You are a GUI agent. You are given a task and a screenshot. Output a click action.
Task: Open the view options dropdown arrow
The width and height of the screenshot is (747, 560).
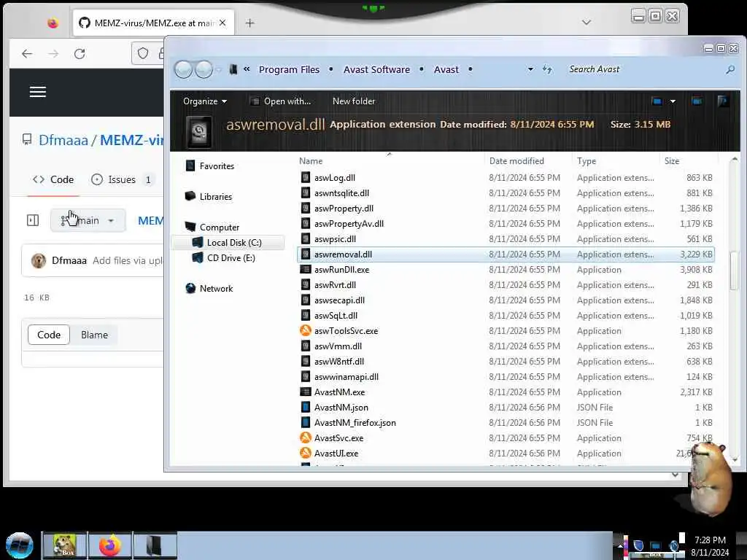point(673,101)
